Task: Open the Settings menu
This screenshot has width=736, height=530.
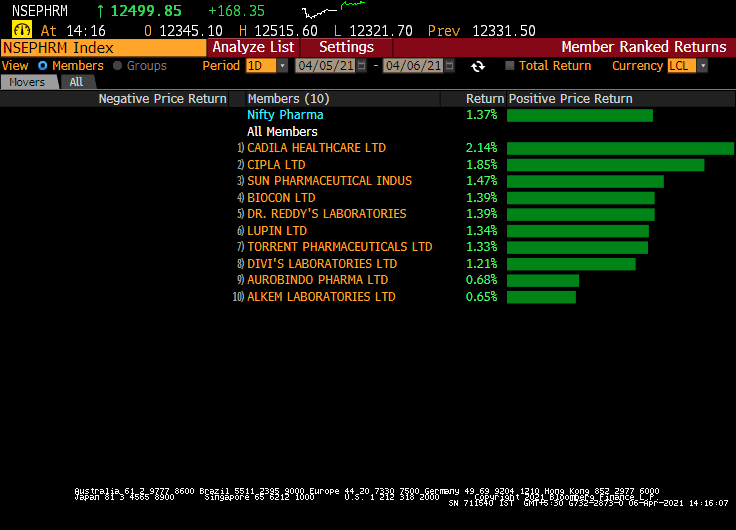Action: (x=346, y=47)
